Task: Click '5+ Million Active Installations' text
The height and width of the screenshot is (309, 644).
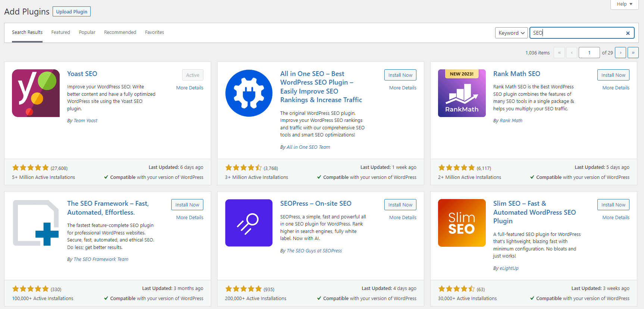Action: [43, 177]
